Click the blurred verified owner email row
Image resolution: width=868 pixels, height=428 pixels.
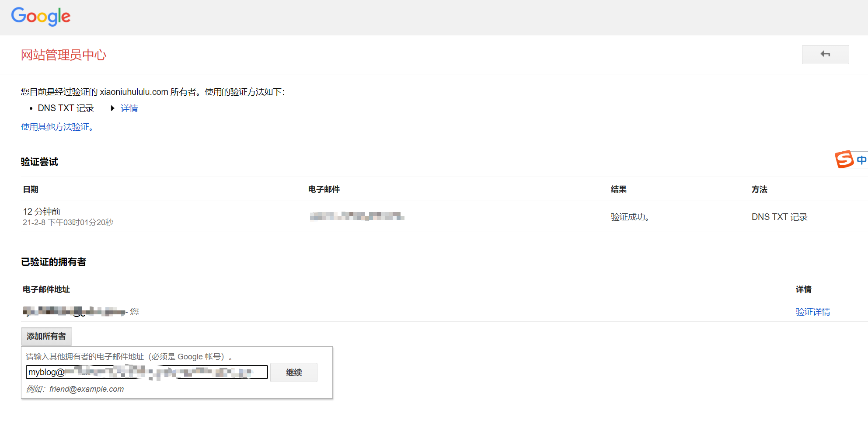(x=74, y=311)
